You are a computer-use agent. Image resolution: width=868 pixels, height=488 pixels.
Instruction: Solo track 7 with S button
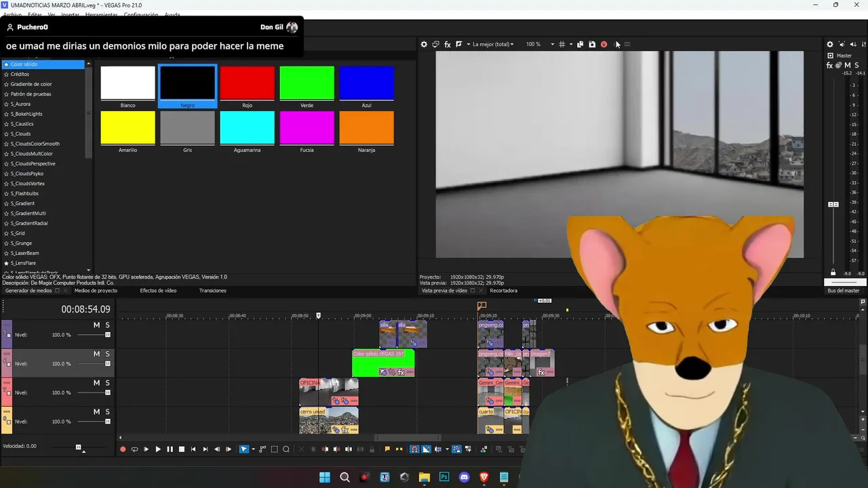(x=107, y=383)
